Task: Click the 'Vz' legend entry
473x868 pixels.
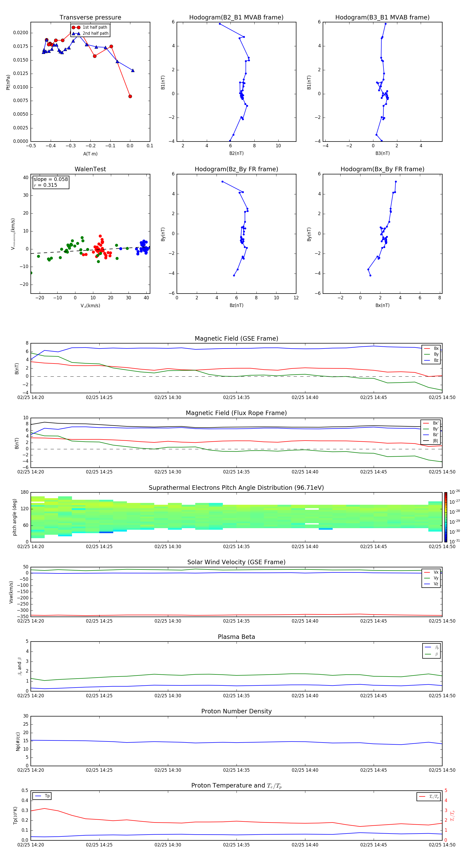Action: pos(431,584)
